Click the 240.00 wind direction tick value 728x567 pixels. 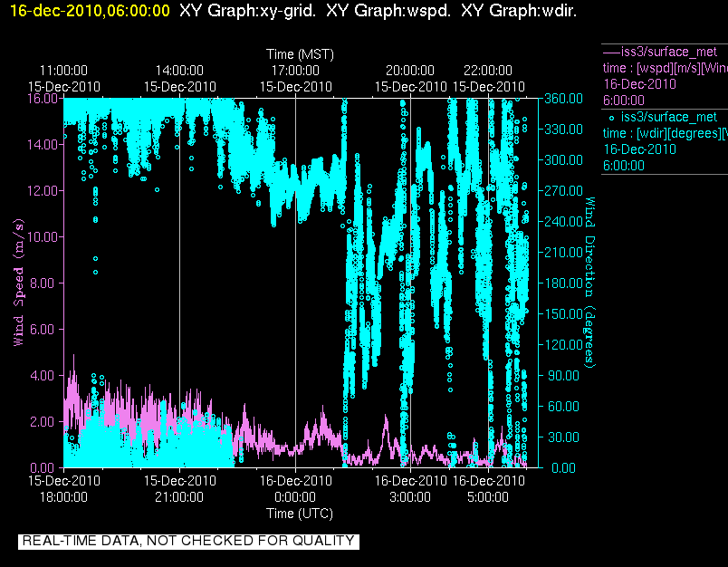(563, 222)
